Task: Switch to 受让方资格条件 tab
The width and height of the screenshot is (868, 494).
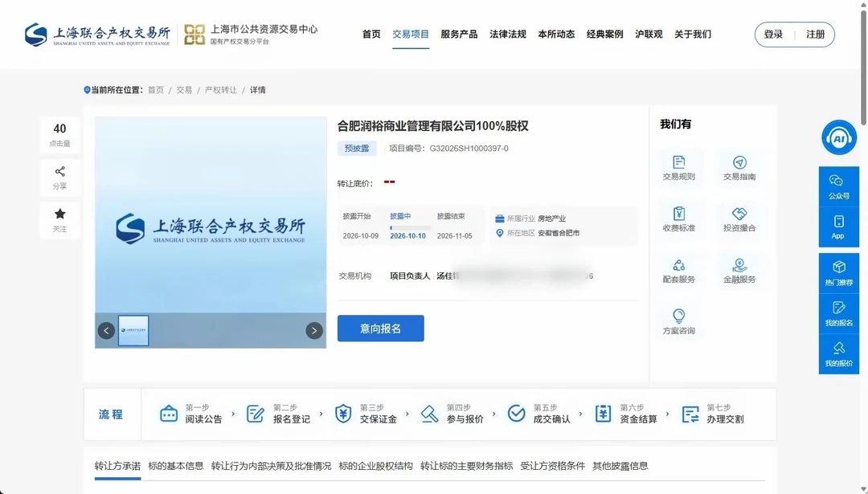Action: pos(552,466)
